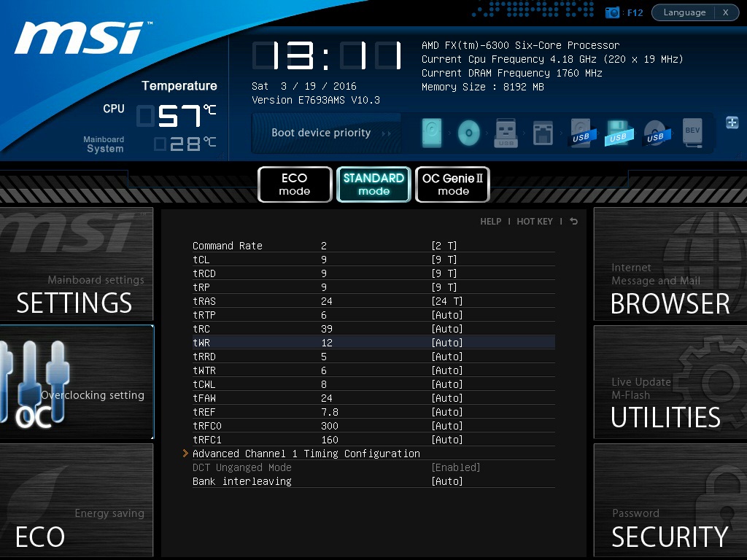Image resolution: width=747 pixels, height=560 pixels.
Task: Activate OC Genie II mode
Action: pyautogui.click(x=452, y=184)
